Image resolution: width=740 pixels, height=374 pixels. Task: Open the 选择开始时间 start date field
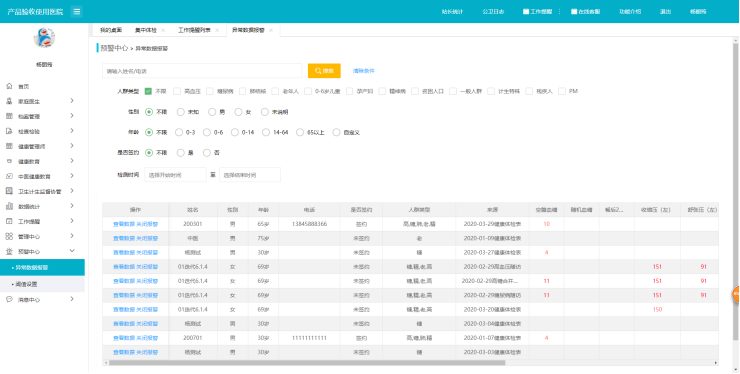[x=176, y=175]
